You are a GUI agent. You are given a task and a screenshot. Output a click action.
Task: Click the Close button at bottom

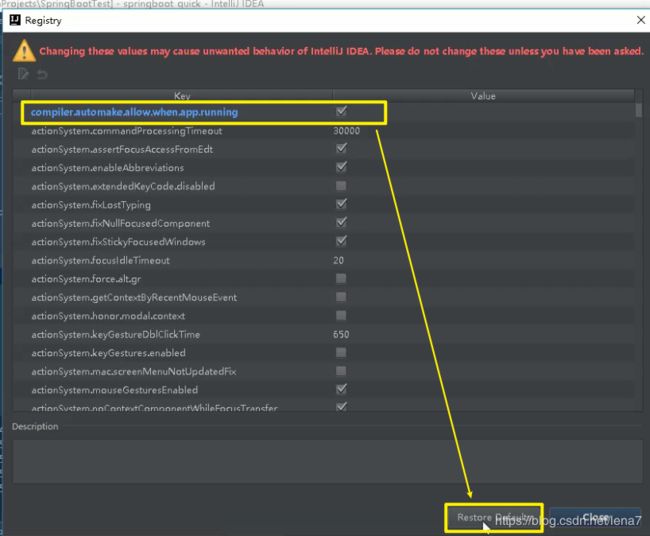[595, 517]
